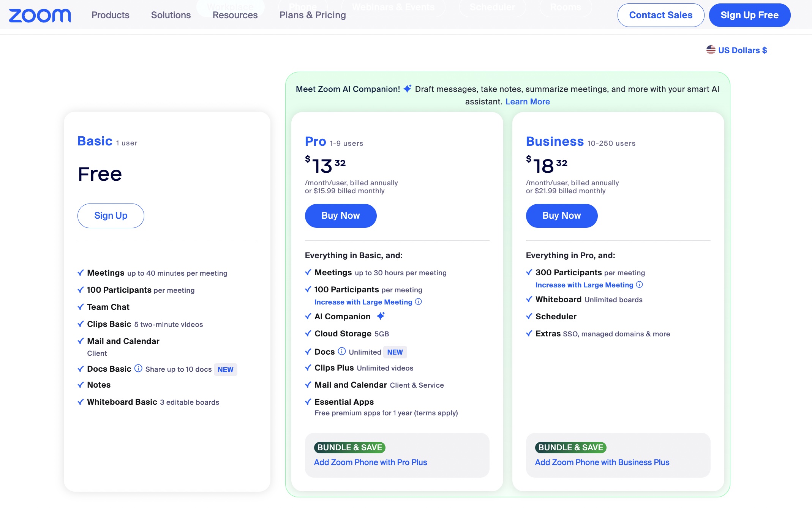Click the Cloud Storage 5GB text
812x508 pixels.
click(x=352, y=334)
